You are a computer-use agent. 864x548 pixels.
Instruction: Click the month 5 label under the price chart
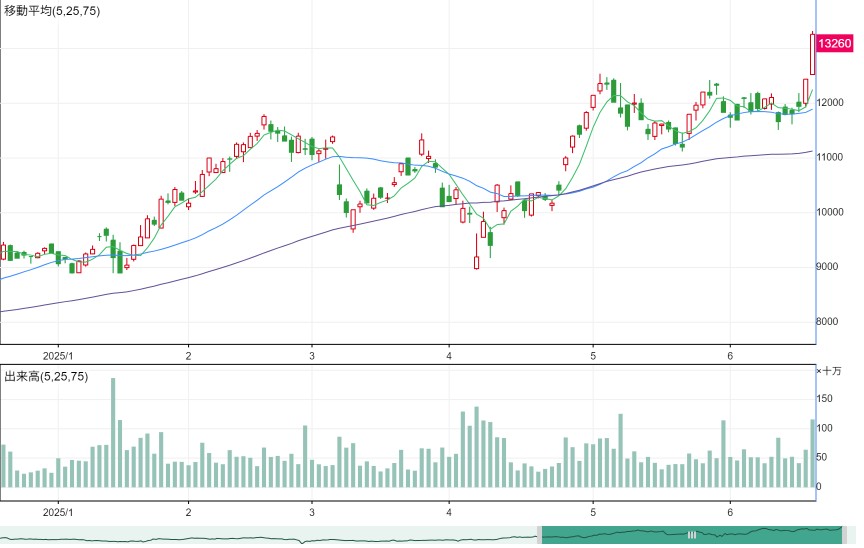593,356
